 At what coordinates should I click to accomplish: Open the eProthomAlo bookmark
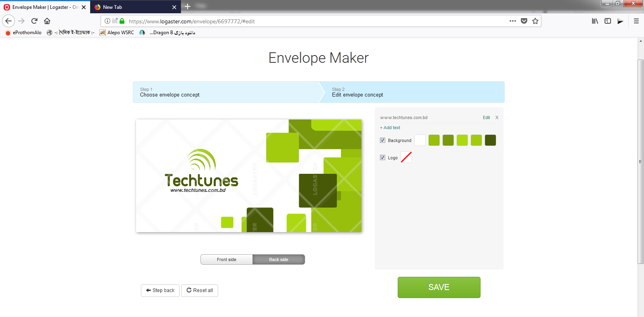(x=23, y=33)
